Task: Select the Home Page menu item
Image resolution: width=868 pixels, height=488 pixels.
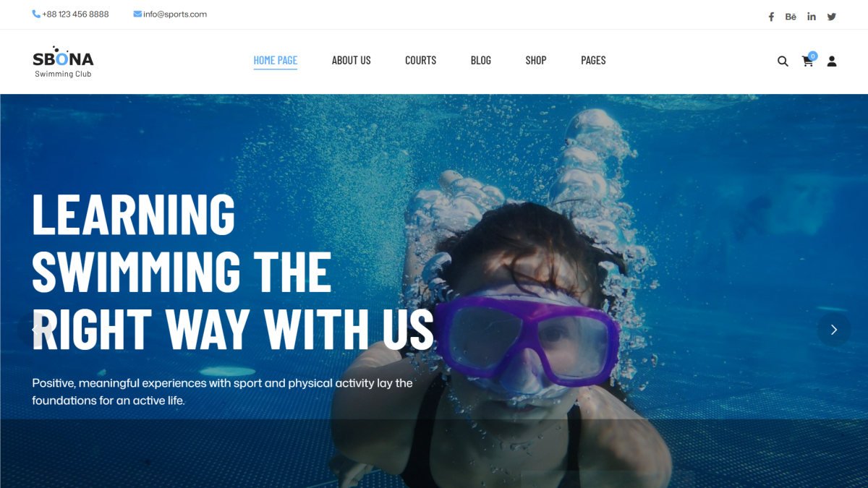Action: tap(276, 61)
